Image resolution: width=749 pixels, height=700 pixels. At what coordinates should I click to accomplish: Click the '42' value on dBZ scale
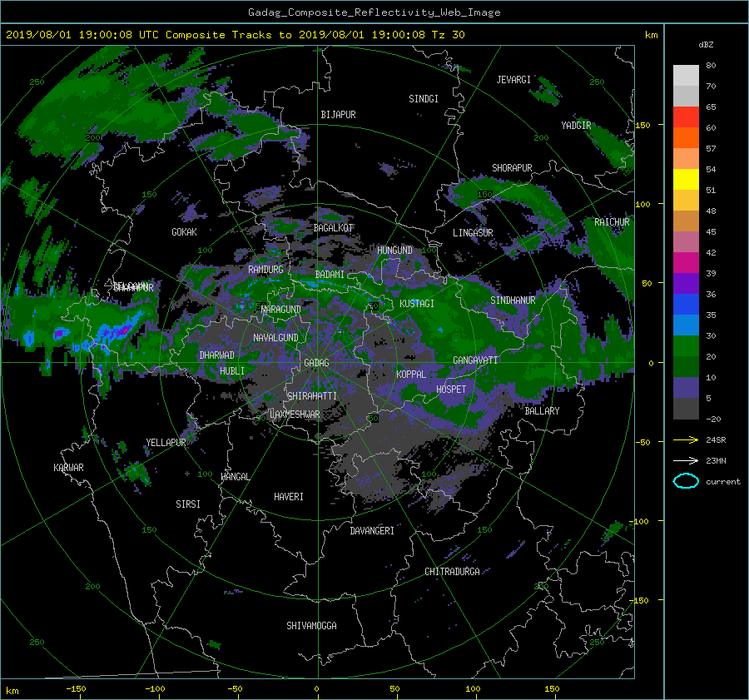click(711, 253)
